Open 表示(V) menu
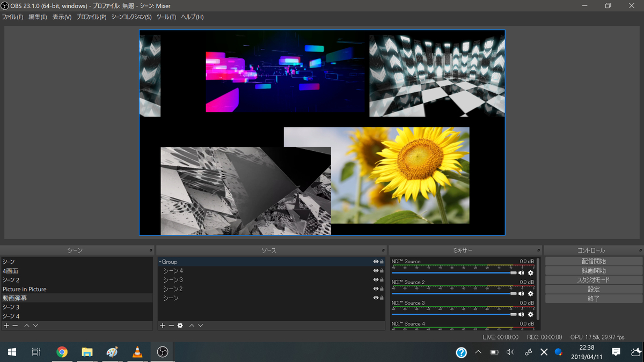Screen dimensions: 644x362 62,17
